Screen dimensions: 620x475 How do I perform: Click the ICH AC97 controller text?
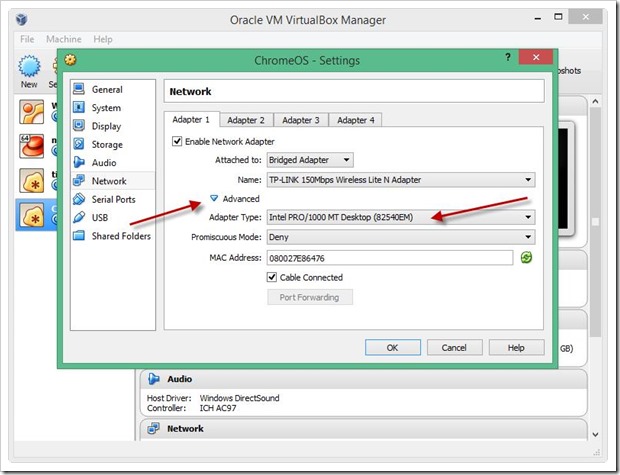pos(218,408)
